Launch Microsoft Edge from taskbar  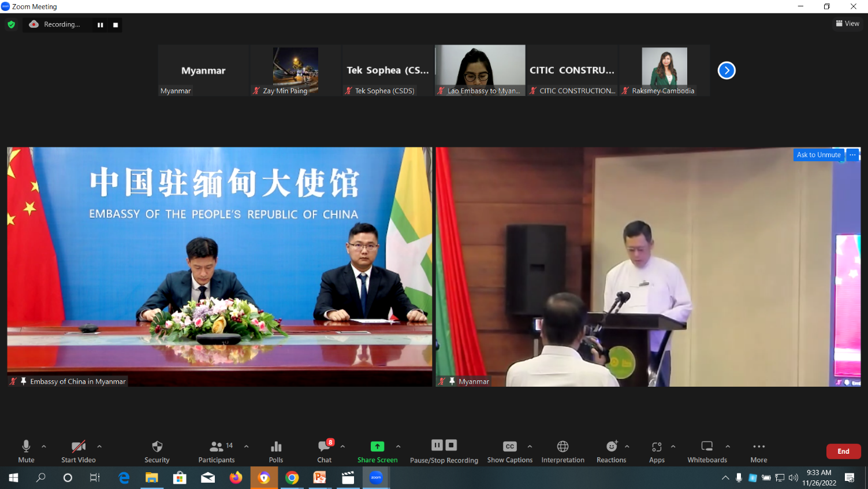pos(124,477)
